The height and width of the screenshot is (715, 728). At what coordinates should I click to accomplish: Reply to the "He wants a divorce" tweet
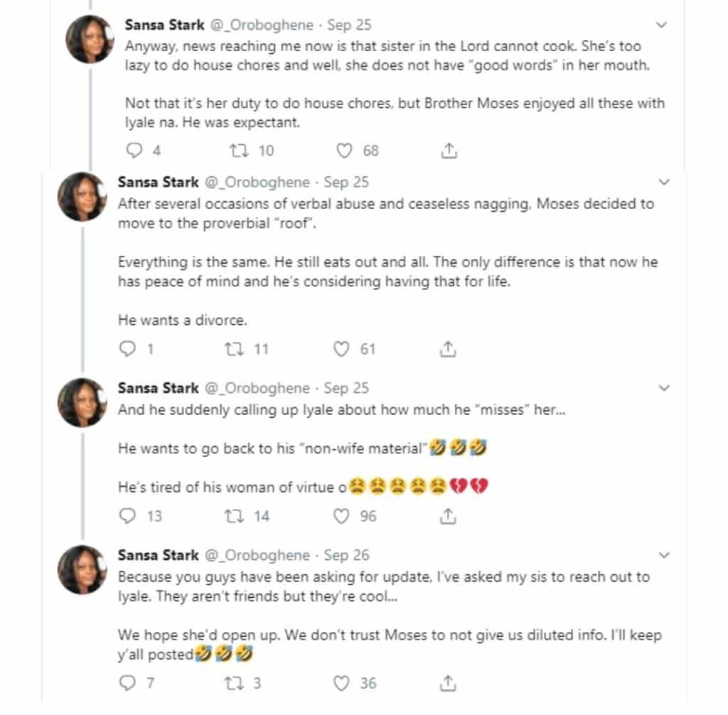click(x=127, y=349)
